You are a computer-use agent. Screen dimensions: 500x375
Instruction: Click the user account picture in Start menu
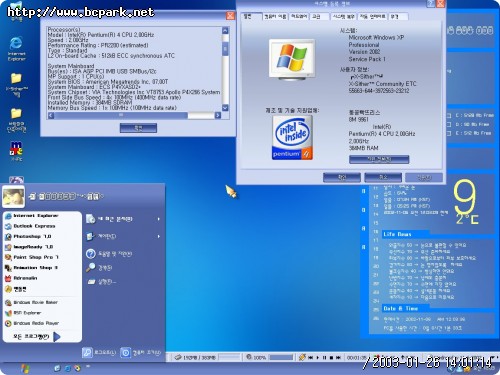coord(13,196)
